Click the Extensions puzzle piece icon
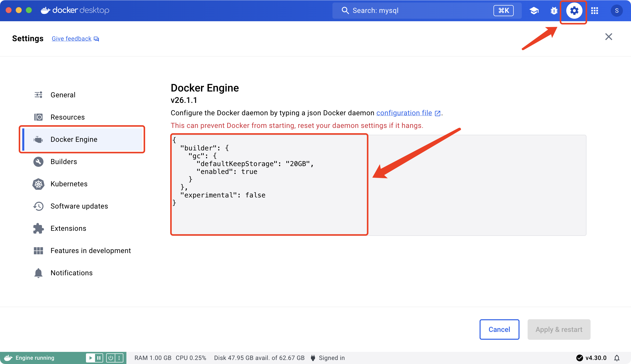The width and height of the screenshot is (631, 364). [38, 228]
